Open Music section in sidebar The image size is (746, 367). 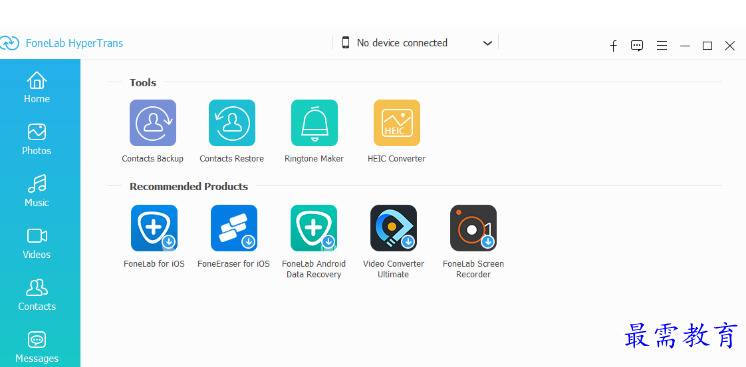coord(37,191)
